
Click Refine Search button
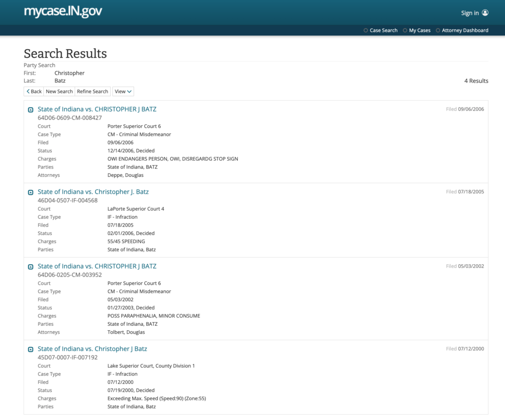click(x=92, y=92)
